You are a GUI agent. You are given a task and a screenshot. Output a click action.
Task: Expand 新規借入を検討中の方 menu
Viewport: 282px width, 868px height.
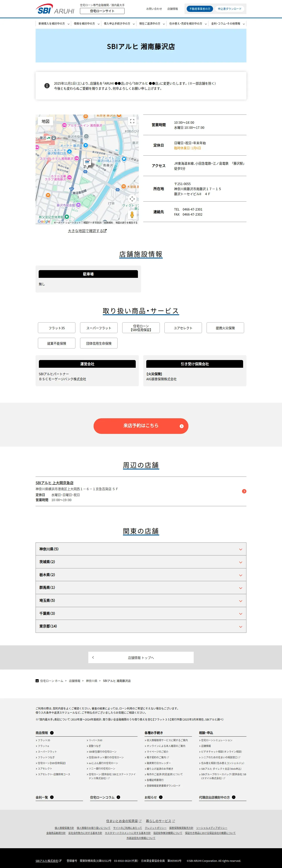[54, 24]
